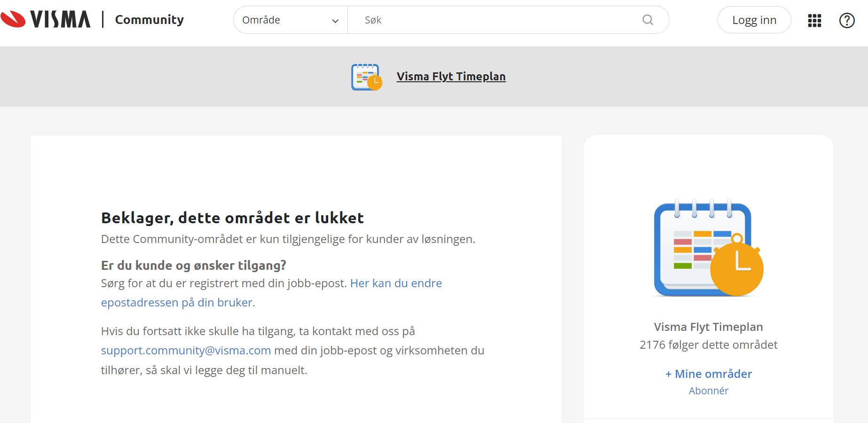Viewport: 868px width, 423px height.
Task: Open the apps grid menu
Action: [x=814, y=20]
